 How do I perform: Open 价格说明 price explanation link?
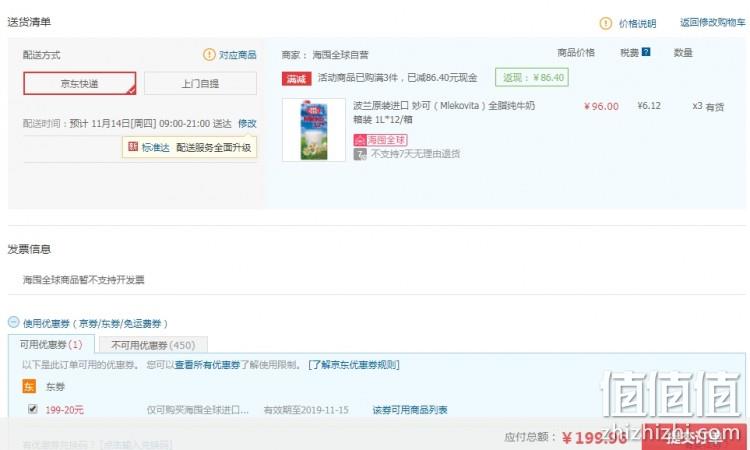[x=637, y=23]
